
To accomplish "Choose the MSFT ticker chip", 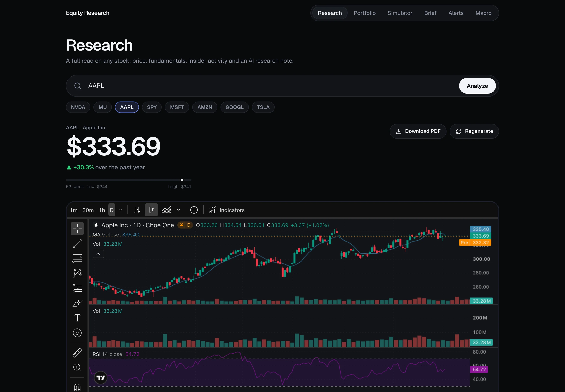I will coord(177,107).
